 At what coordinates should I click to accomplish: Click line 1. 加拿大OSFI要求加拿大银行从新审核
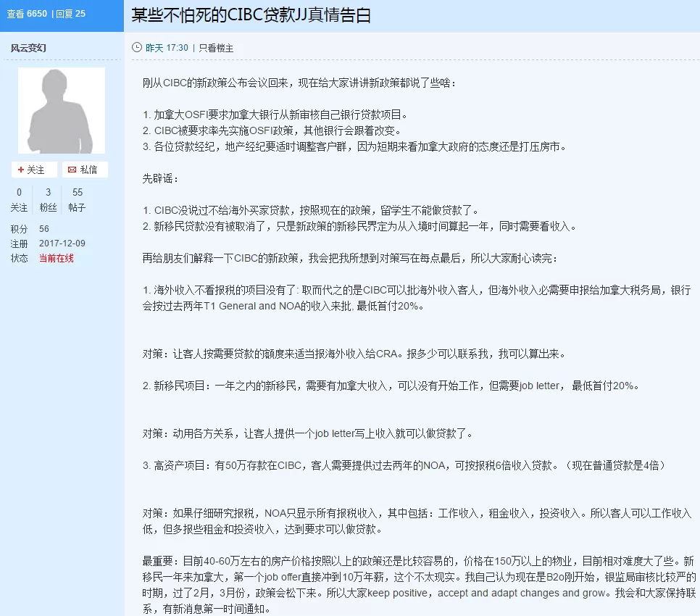(x=275, y=115)
